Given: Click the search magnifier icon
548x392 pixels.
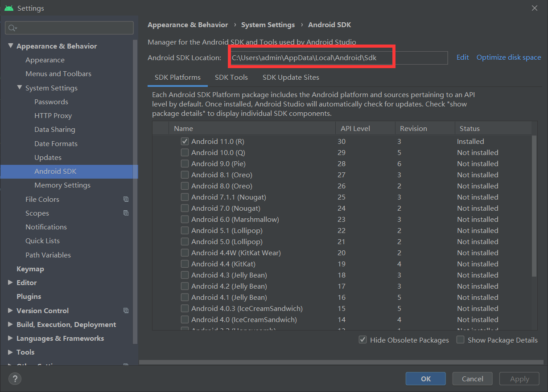Looking at the screenshot, I should [11, 28].
